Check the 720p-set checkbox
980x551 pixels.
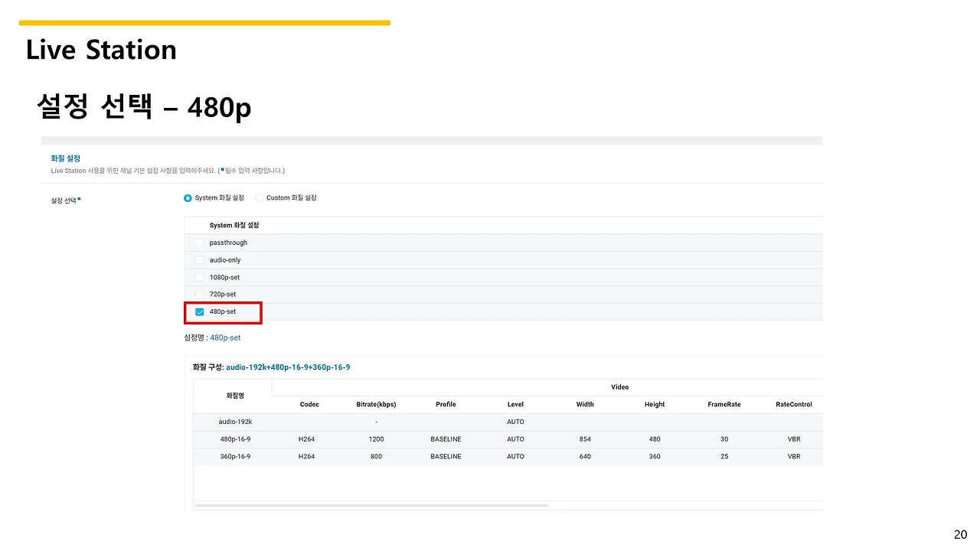200,295
